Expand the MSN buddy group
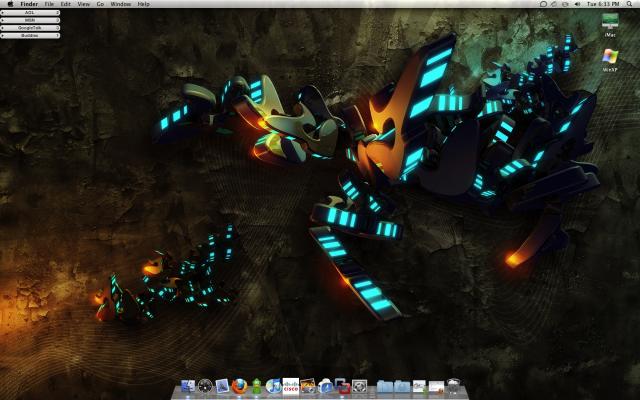Screen dimensions: 640x400 2,20
